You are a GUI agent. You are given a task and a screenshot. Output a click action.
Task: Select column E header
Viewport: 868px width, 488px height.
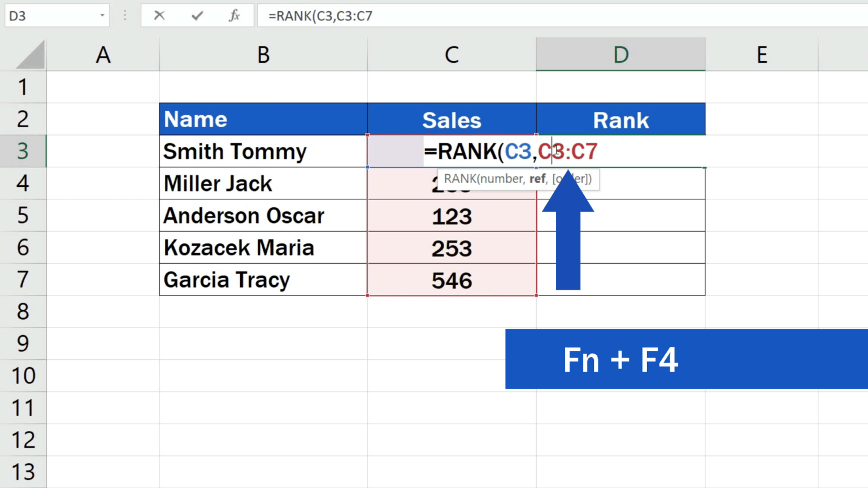point(761,54)
